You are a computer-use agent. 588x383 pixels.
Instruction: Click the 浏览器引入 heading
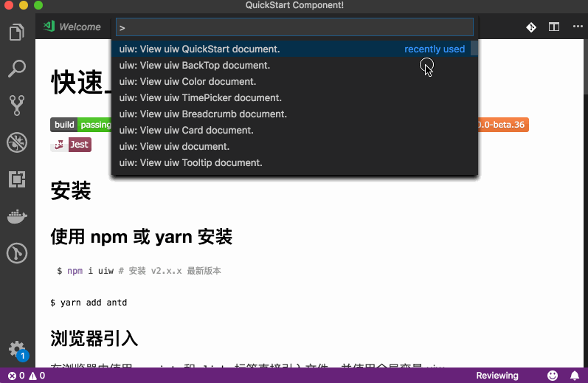pos(94,339)
